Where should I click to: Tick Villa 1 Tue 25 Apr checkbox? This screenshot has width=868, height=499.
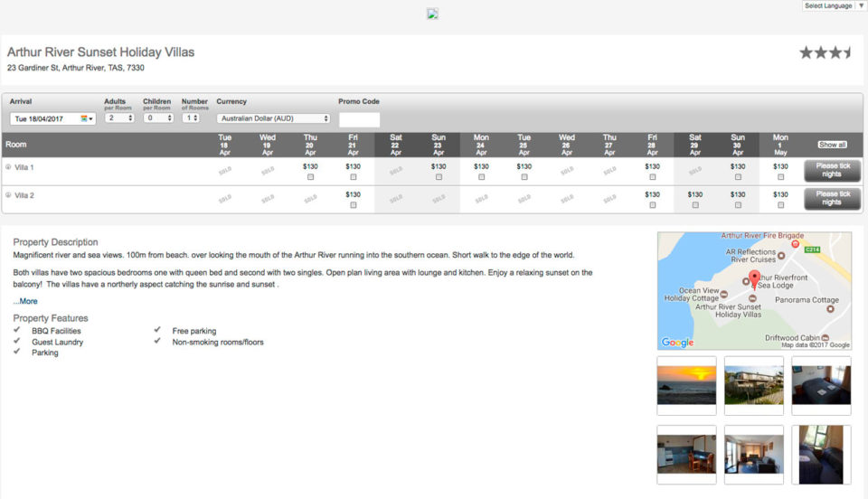tap(524, 177)
